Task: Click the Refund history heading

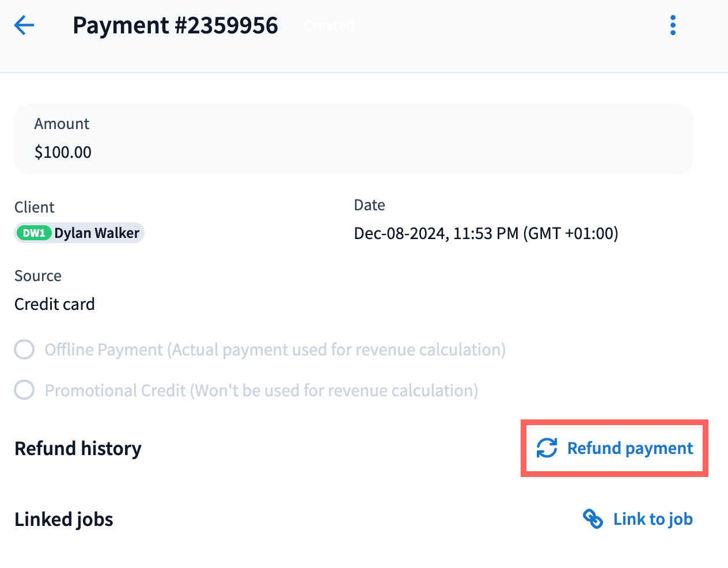Action: (x=78, y=448)
